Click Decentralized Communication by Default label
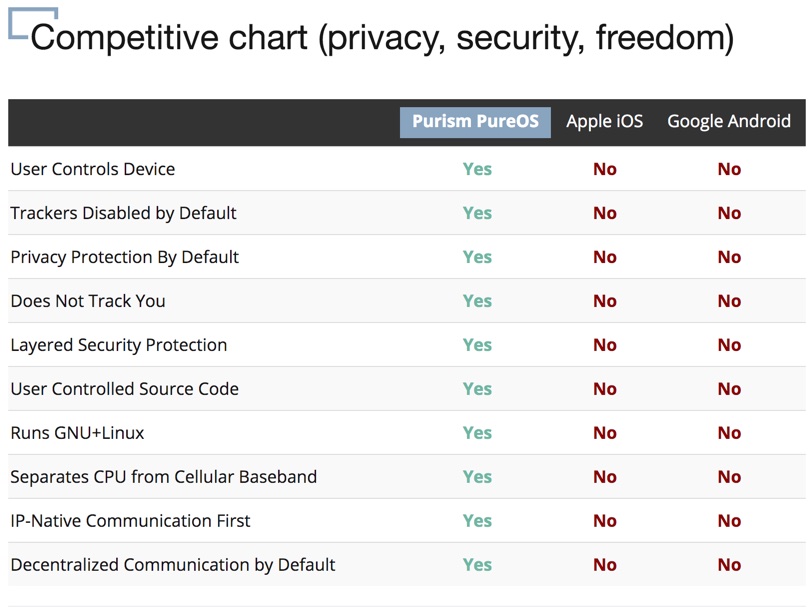812x611 pixels. (173, 565)
